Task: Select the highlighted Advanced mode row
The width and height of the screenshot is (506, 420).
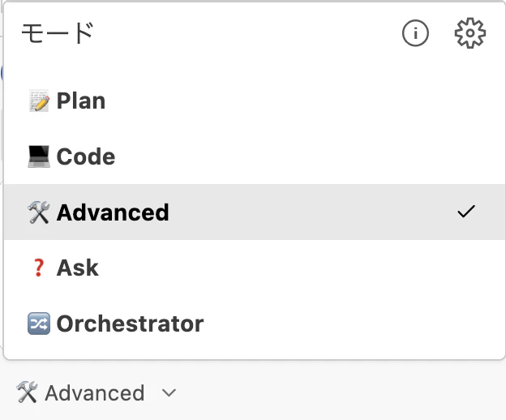Action: (255, 212)
